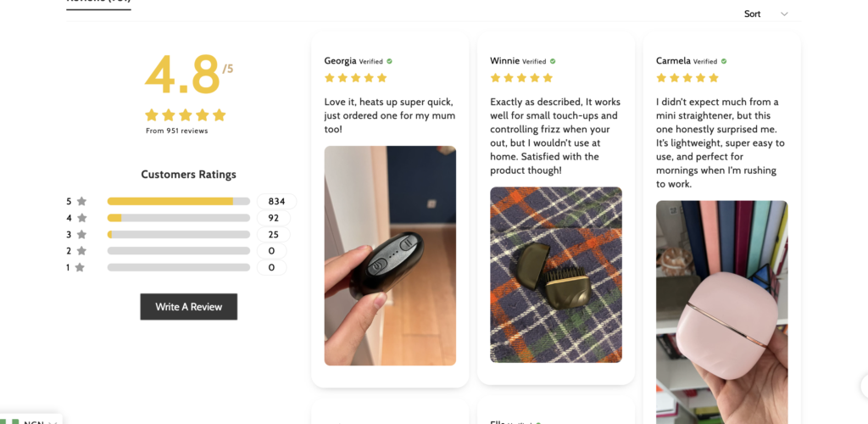
Task: Click Carmela's verified checkmark icon
Action: tap(724, 61)
